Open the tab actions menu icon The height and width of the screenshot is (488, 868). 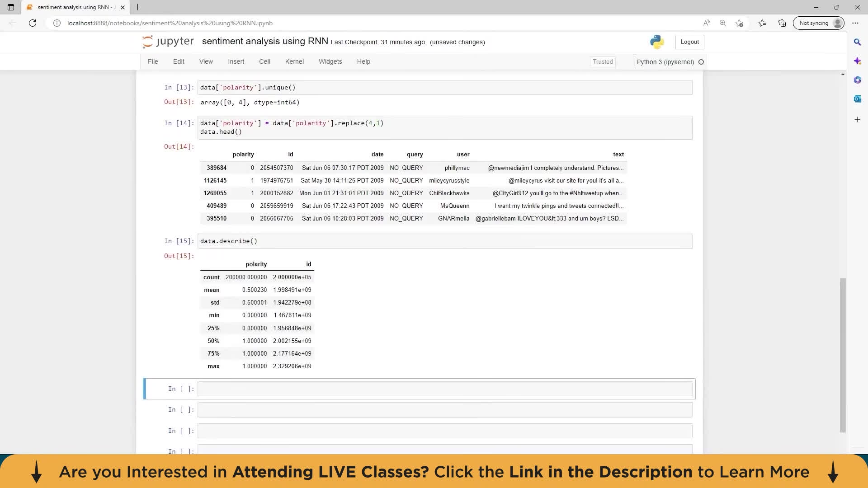point(11,7)
